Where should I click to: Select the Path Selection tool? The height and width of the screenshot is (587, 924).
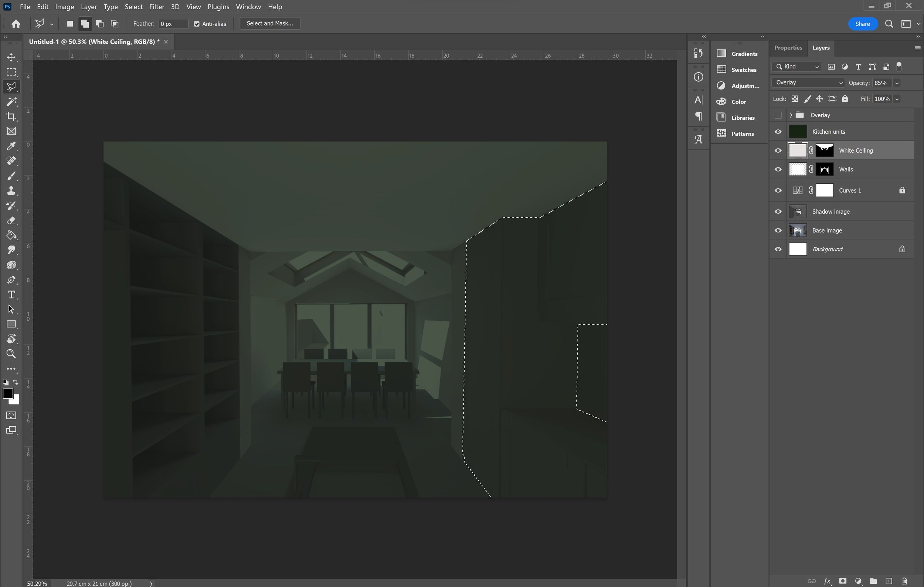[11, 309]
